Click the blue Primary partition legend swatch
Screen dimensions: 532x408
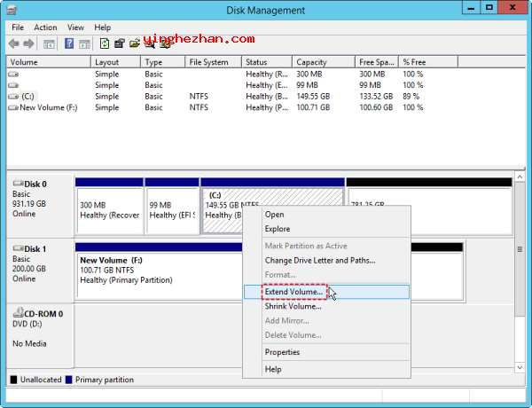(x=69, y=380)
